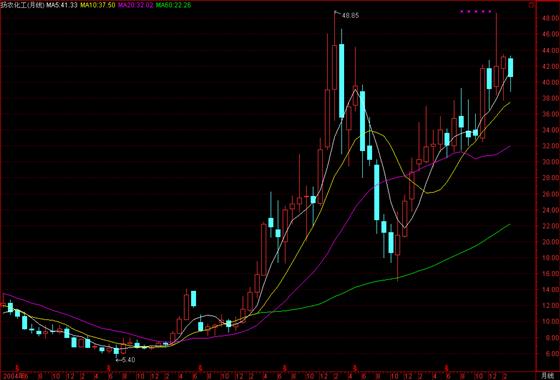Click the 48.85 high price marker

tap(350, 16)
